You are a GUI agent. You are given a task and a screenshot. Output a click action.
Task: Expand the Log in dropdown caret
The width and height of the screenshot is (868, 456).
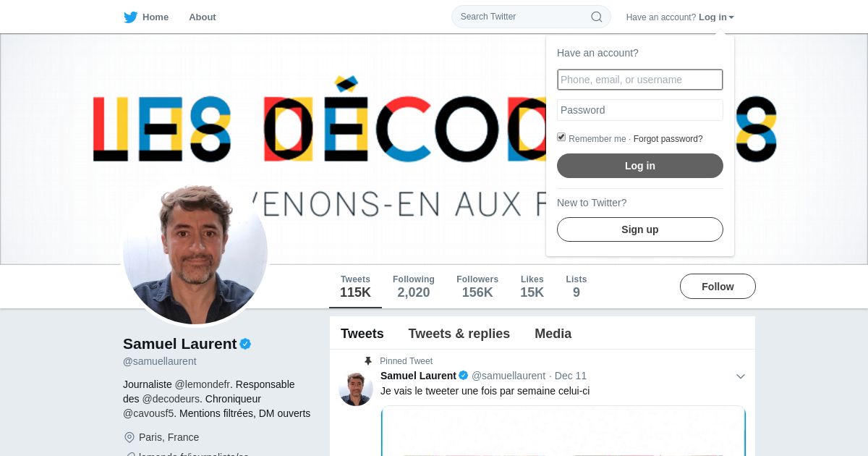pos(731,17)
